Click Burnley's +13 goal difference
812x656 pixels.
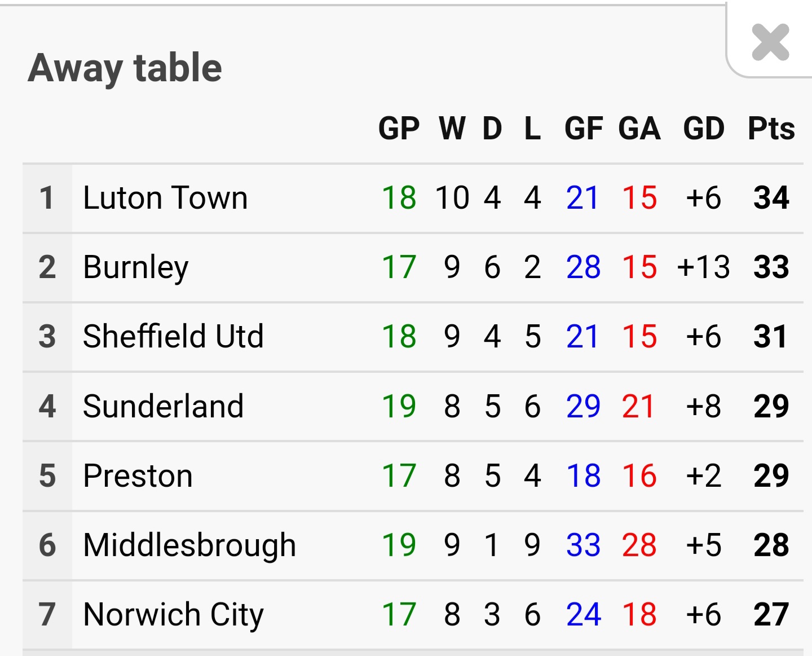click(x=704, y=267)
